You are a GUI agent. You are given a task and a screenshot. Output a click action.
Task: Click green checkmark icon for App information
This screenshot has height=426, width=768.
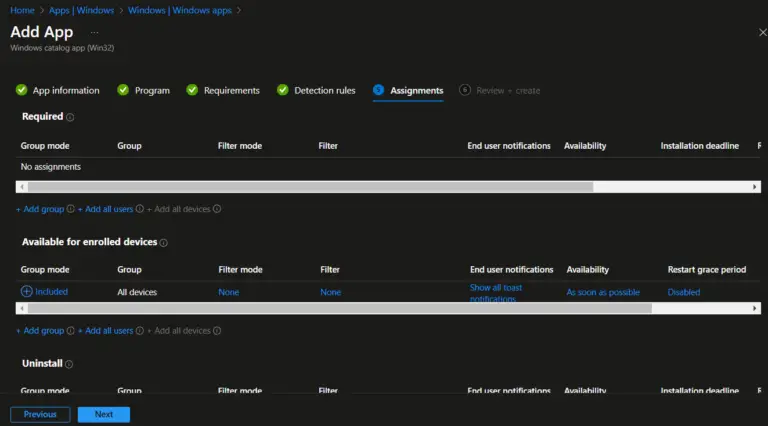(21, 90)
